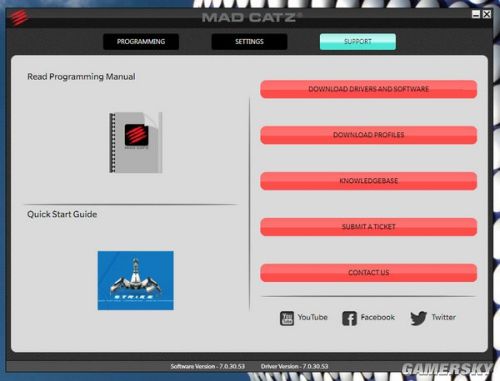Click the Twitter bird icon
The height and width of the screenshot is (381, 500).
coord(418,318)
